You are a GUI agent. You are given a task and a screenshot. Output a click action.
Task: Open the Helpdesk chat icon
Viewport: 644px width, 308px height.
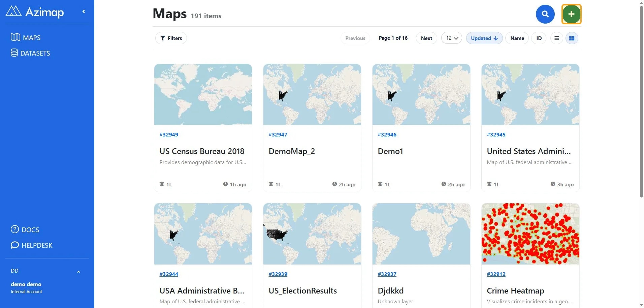(x=15, y=245)
